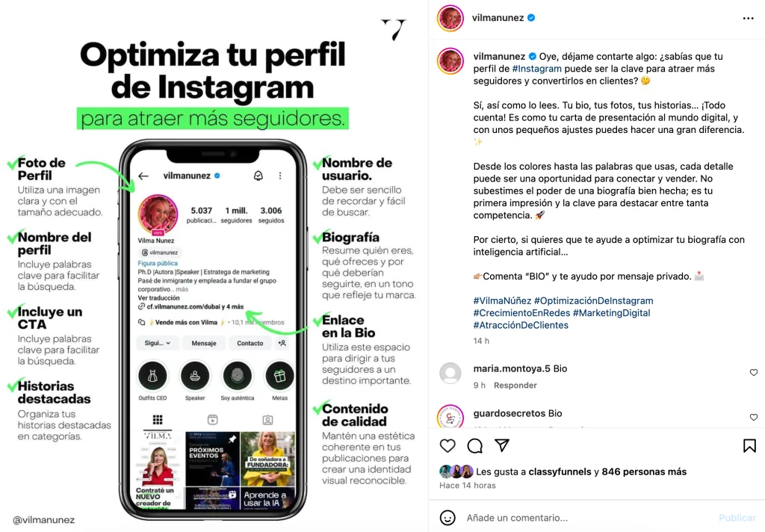This screenshot has height=532, width=765.
Task: Open the #MarketingDigital hashtag
Action: click(611, 313)
